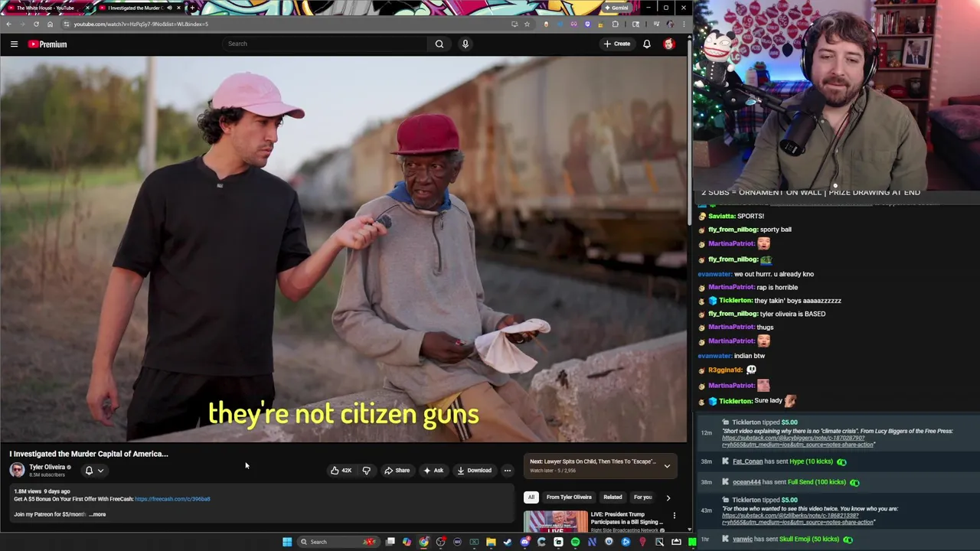The height and width of the screenshot is (551, 980).
Task: Open Steam from the taskbar
Action: [x=508, y=542]
